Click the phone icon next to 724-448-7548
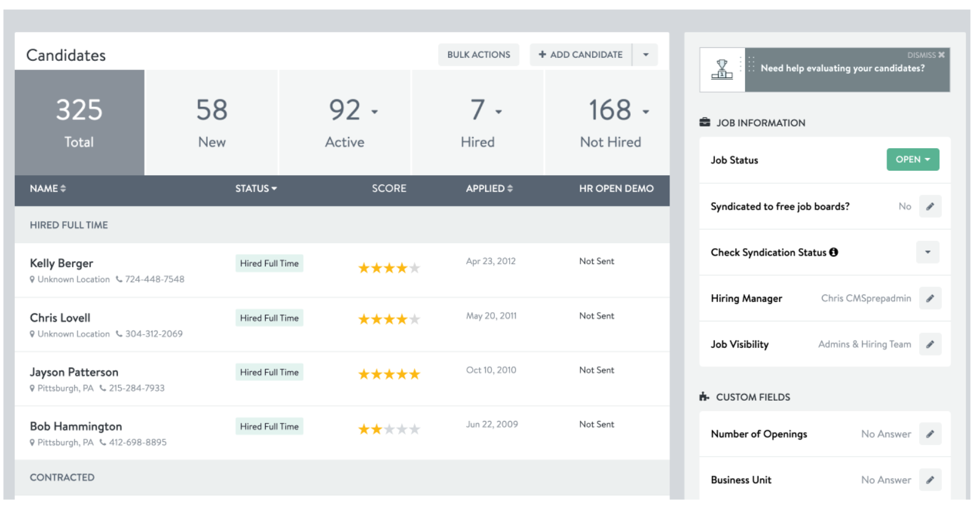Image resolution: width=980 pixels, height=507 pixels. click(x=119, y=280)
